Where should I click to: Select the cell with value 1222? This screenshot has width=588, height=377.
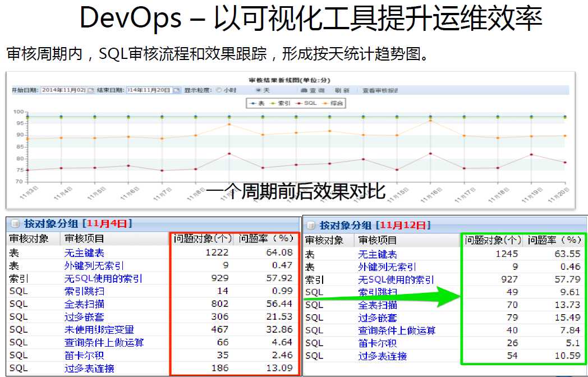coord(217,252)
